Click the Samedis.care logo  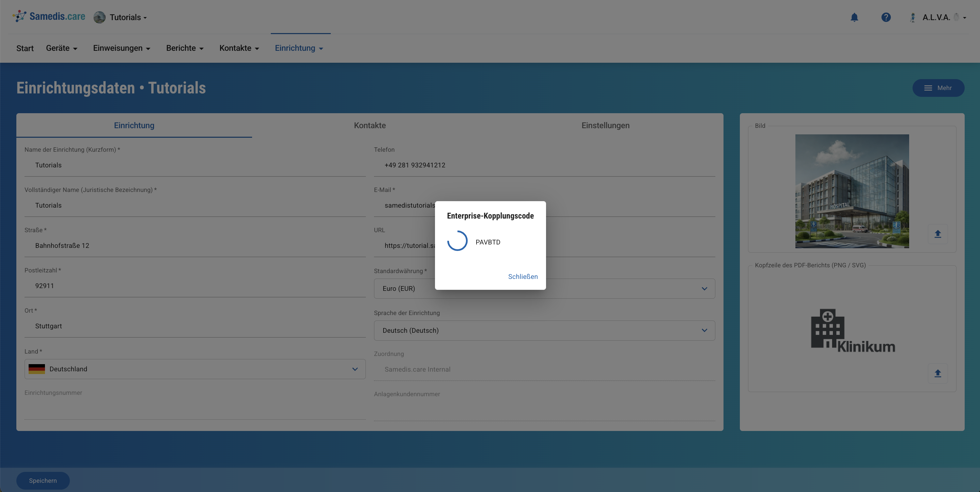[49, 16]
